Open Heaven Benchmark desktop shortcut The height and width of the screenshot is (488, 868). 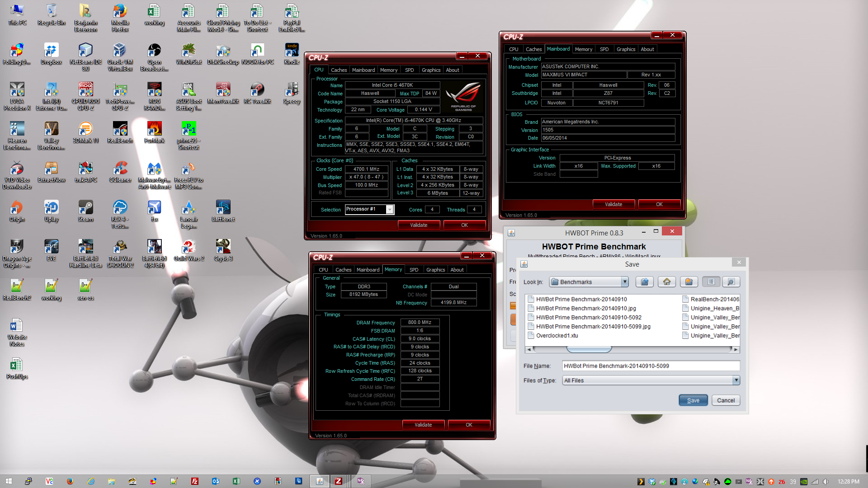coord(17,136)
